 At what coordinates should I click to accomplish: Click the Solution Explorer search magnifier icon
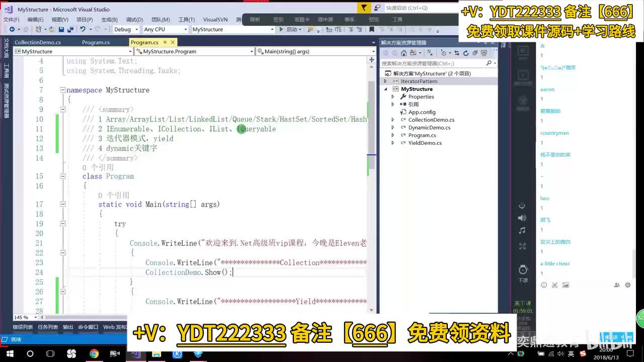489,63
